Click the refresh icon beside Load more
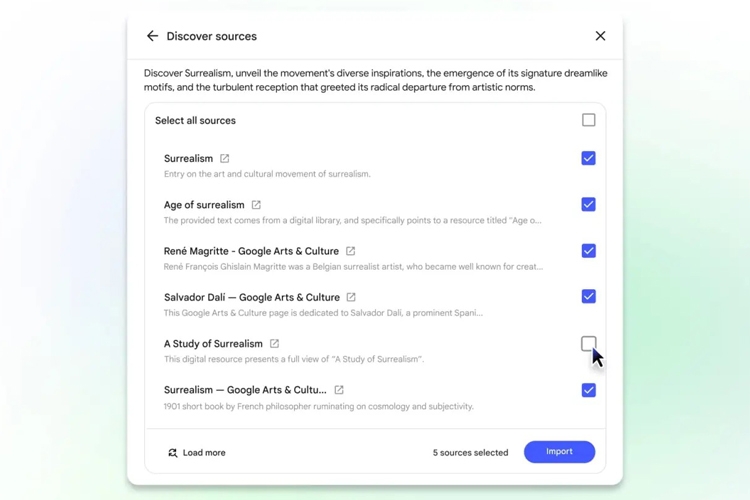Screen dimensions: 750x500 click(173, 453)
